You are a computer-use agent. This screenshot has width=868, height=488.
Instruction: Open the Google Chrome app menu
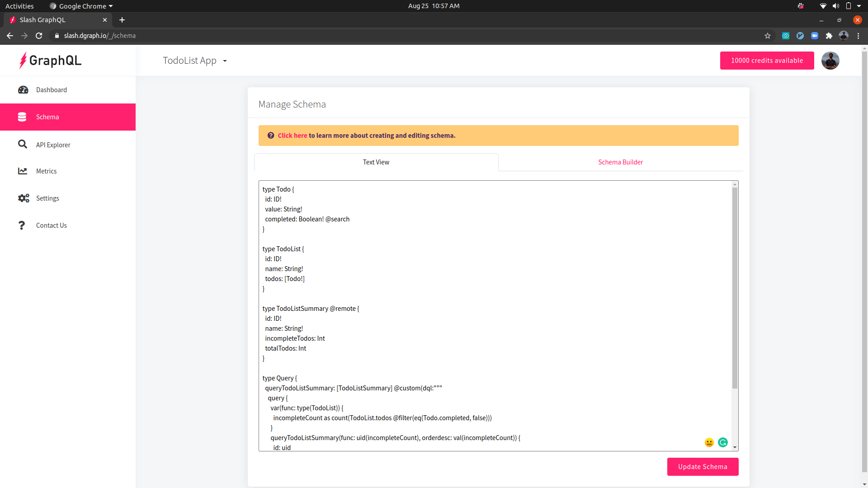[81, 6]
